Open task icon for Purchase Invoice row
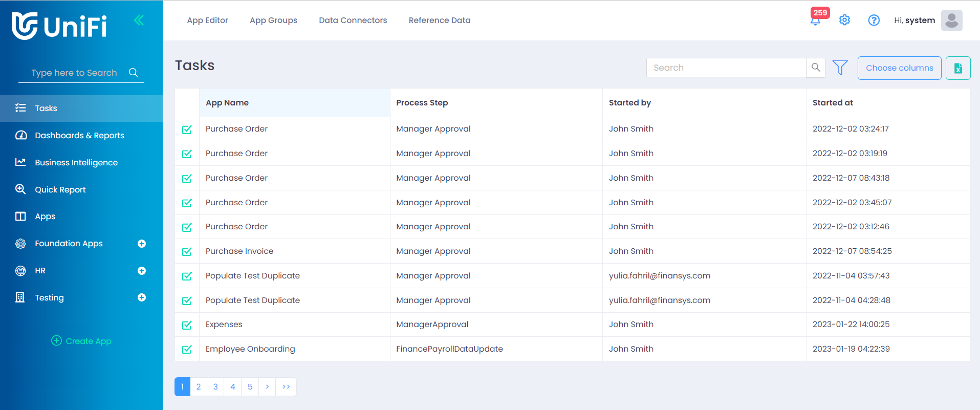 (x=187, y=252)
